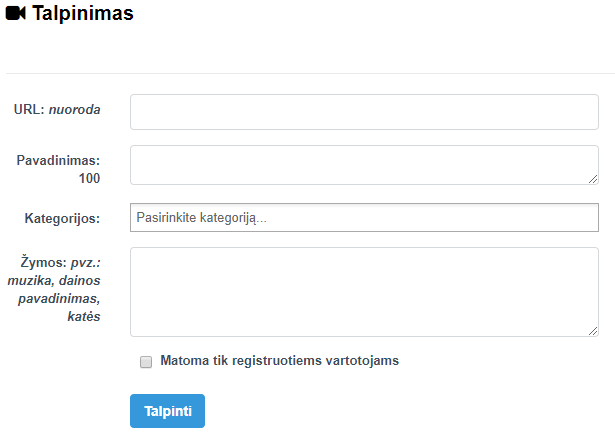Open the Kategorijos category selector
Image resolution: width=615 pixels, height=437 pixels.
(x=364, y=217)
